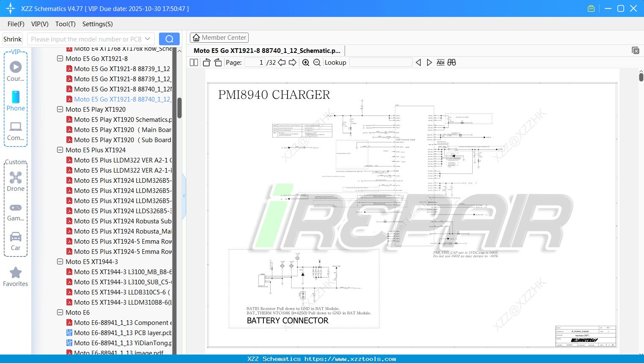
Task: Open the Drone schematics section
Action: 16,181
